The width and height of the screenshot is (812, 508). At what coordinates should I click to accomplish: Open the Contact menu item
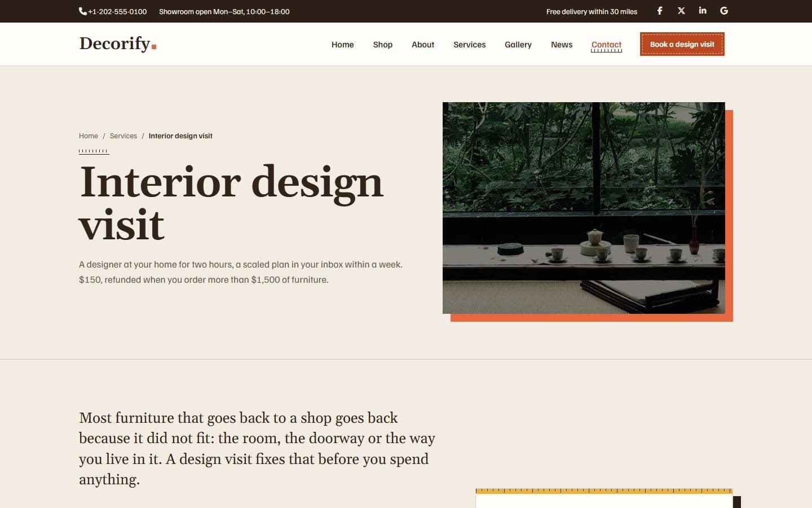[x=606, y=45]
